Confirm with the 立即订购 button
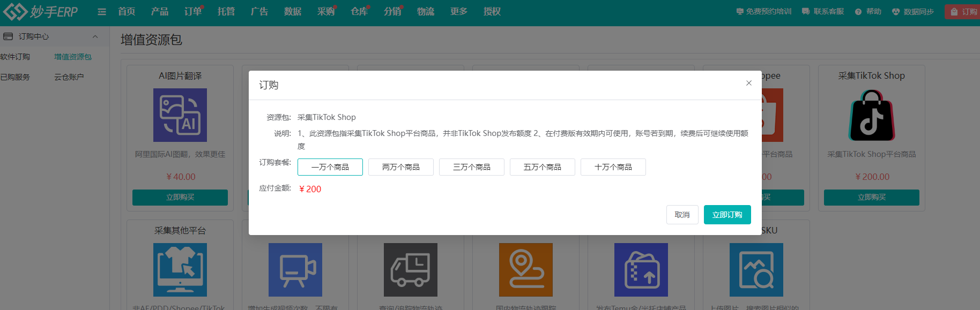This screenshot has height=310, width=980. point(727,215)
